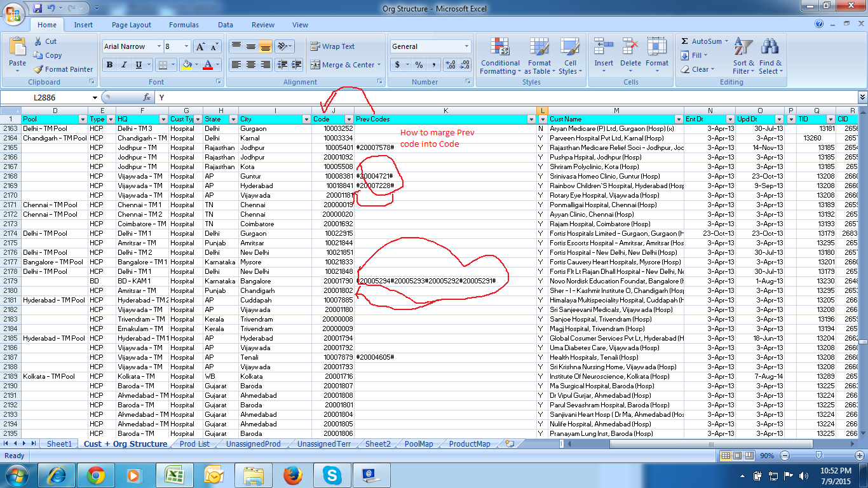The image size is (868, 488).
Task: Toggle Align Text Right
Action: [x=266, y=65]
